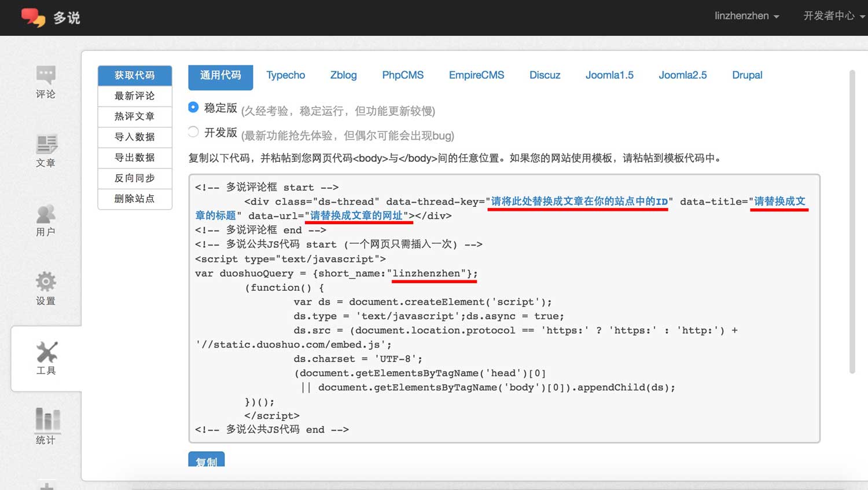This screenshot has height=490, width=868.
Task: Select 获取代码 in the tools menu
Action: click(x=135, y=75)
